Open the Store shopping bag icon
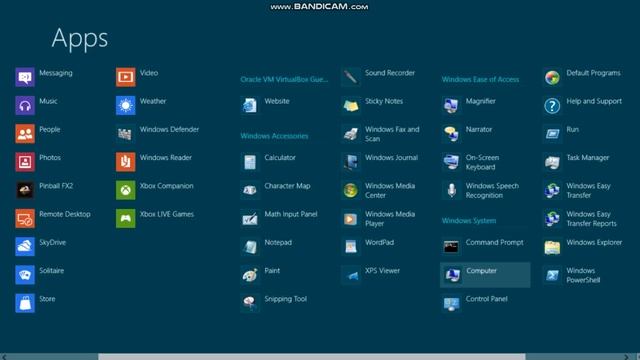 click(x=25, y=303)
